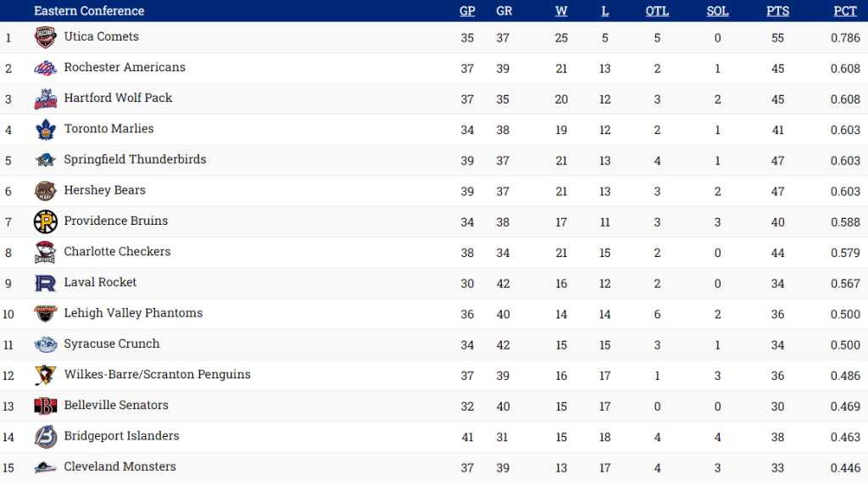This screenshot has height=481, width=868.
Task: Sort by OTL column header
Action: click(657, 11)
